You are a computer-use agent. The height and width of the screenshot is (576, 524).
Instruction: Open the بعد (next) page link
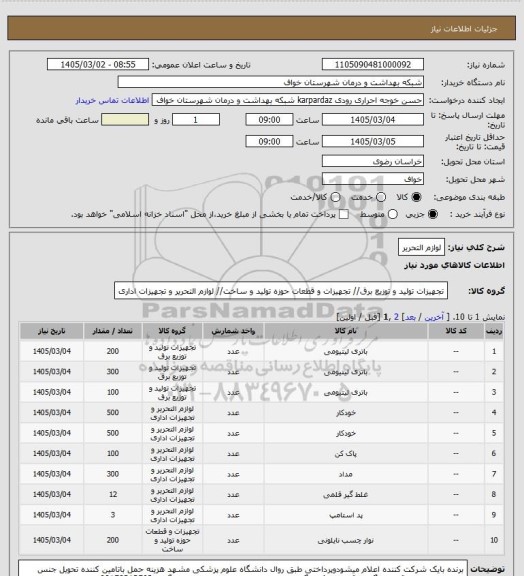(410, 317)
